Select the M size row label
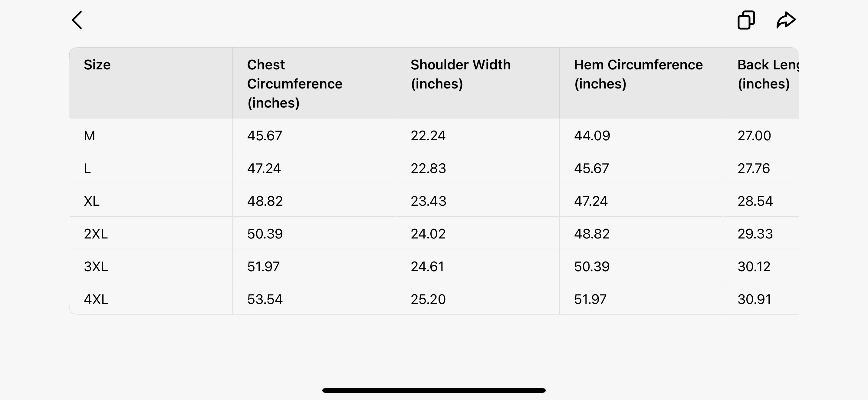The image size is (868, 400). [89, 135]
